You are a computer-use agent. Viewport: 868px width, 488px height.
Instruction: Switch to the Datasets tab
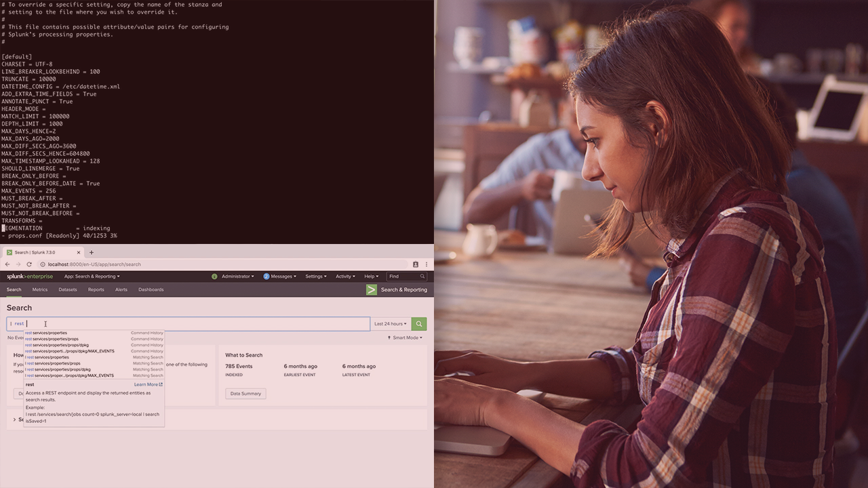coord(68,289)
